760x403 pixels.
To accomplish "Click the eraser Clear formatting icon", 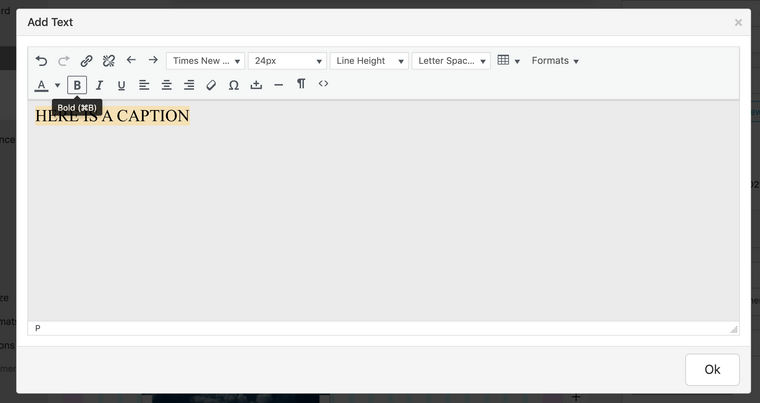I will 211,85.
